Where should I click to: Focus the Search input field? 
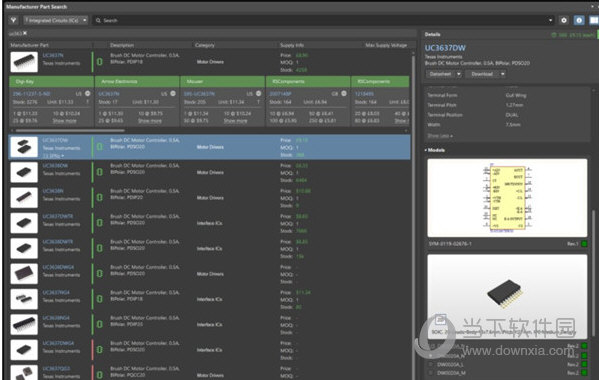321,20
